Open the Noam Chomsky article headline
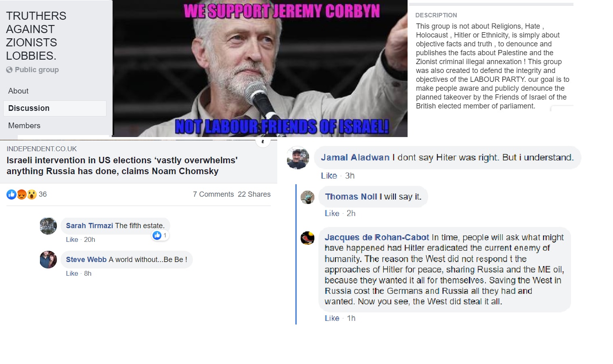Viewport: 613px width, 364px height. (x=122, y=166)
